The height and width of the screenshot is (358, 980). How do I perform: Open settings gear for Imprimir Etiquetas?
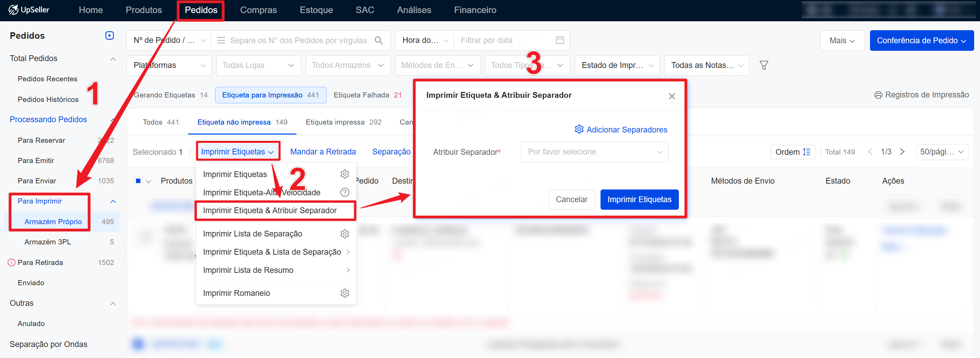point(344,174)
